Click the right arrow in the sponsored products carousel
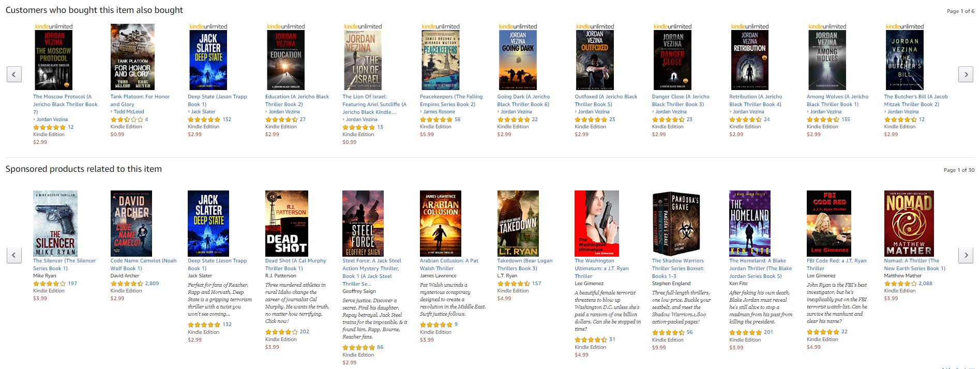 [966, 255]
